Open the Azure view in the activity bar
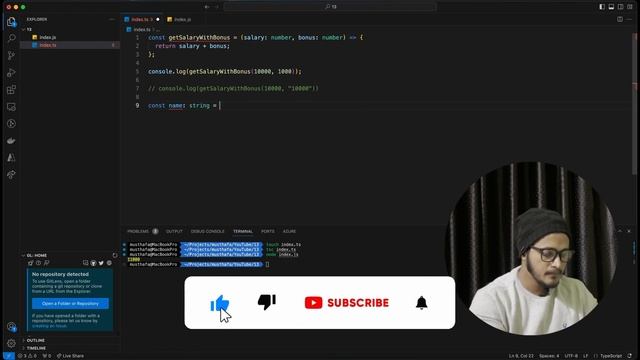640x360 pixels. 11,158
